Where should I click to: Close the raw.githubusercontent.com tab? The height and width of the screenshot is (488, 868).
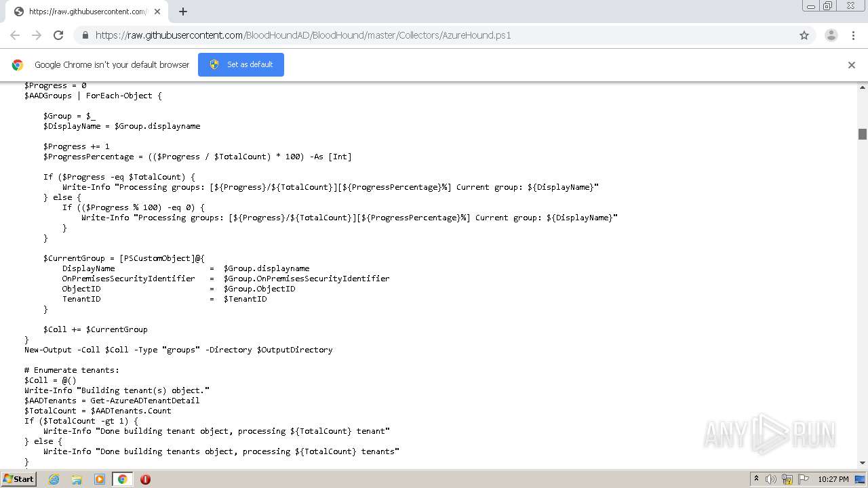click(x=157, y=12)
